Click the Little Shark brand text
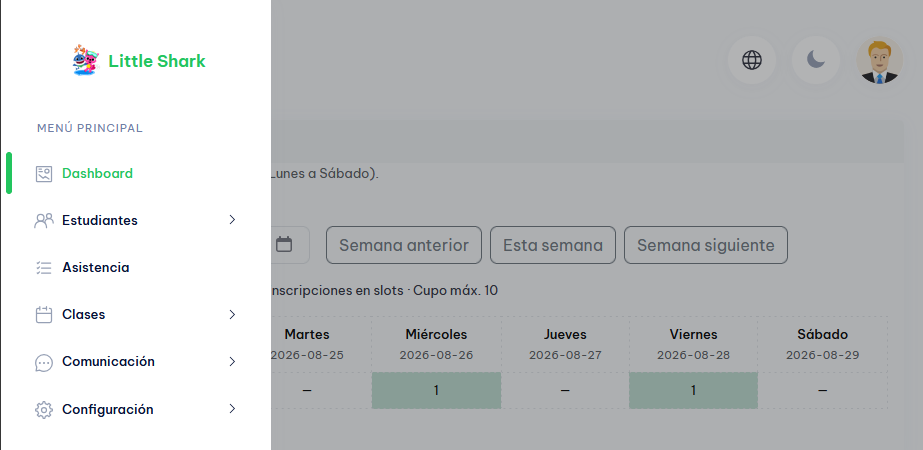The width and height of the screenshot is (923, 450). (157, 61)
